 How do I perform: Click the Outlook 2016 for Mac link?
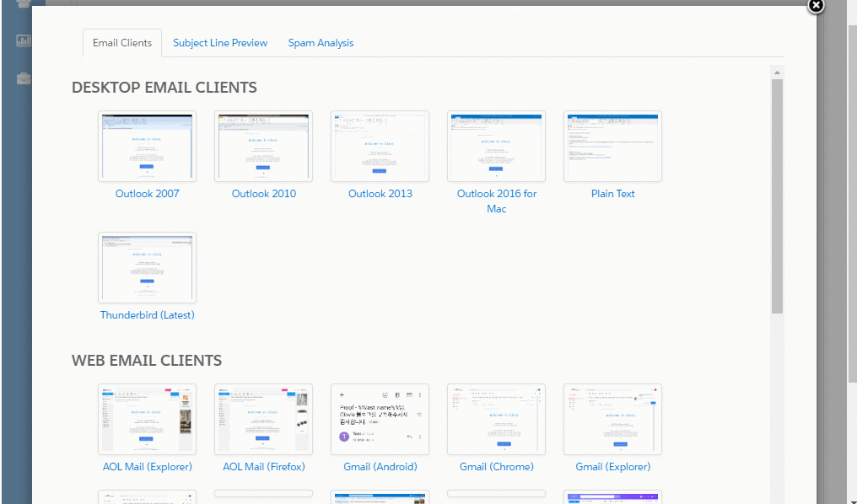496,201
